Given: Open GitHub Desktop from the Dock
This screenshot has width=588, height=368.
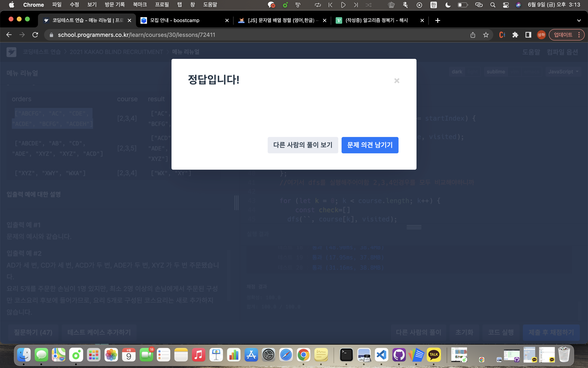Looking at the screenshot, I should click(x=399, y=355).
